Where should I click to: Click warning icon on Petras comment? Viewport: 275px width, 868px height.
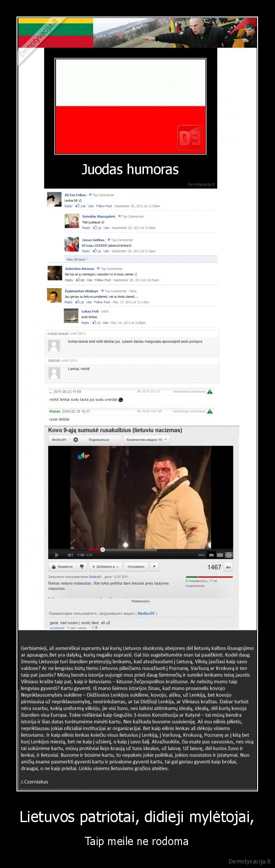click(x=210, y=412)
